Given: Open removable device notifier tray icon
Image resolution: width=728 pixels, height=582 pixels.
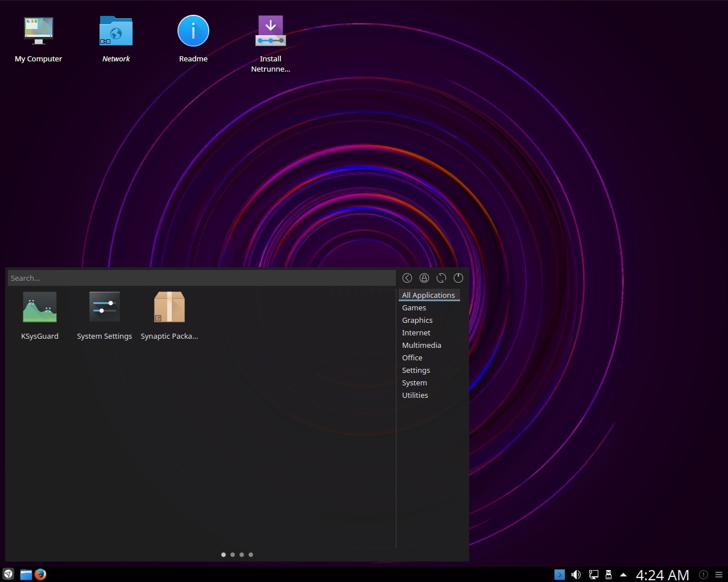Looking at the screenshot, I should 609,575.
